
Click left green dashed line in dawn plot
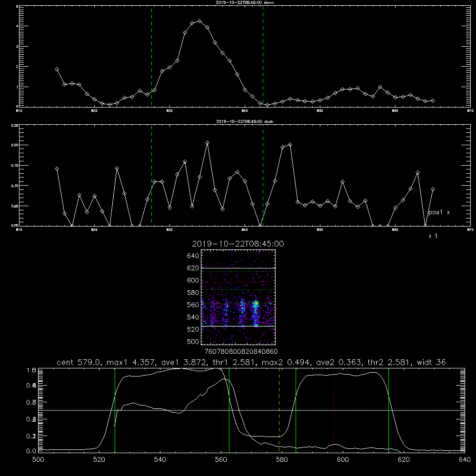[151, 56]
